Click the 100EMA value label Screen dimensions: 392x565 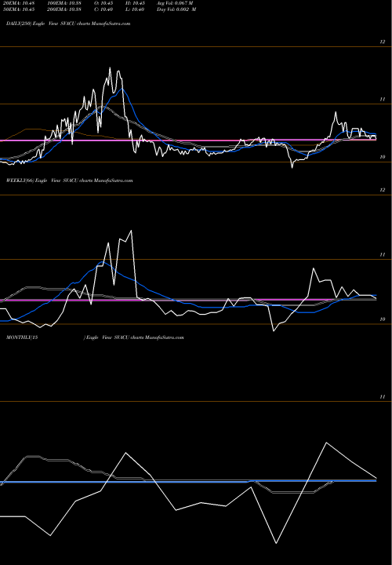[x=66, y=2]
